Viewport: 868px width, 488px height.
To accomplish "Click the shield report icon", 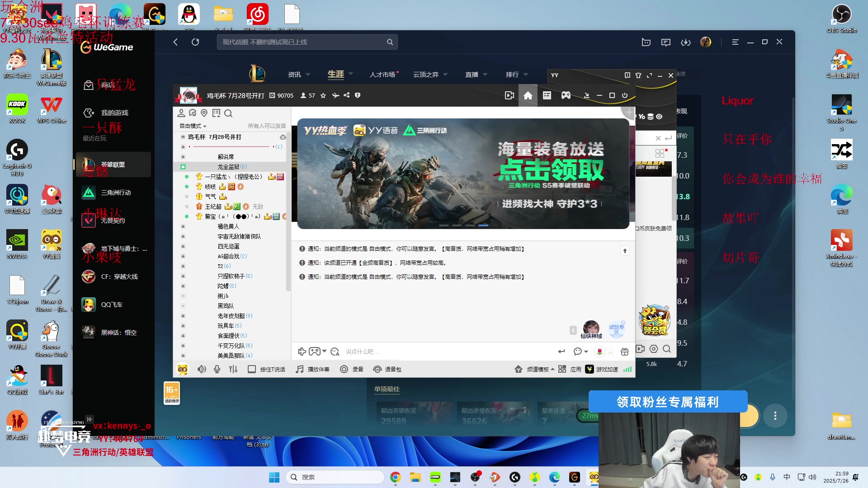I will (x=358, y=95).
